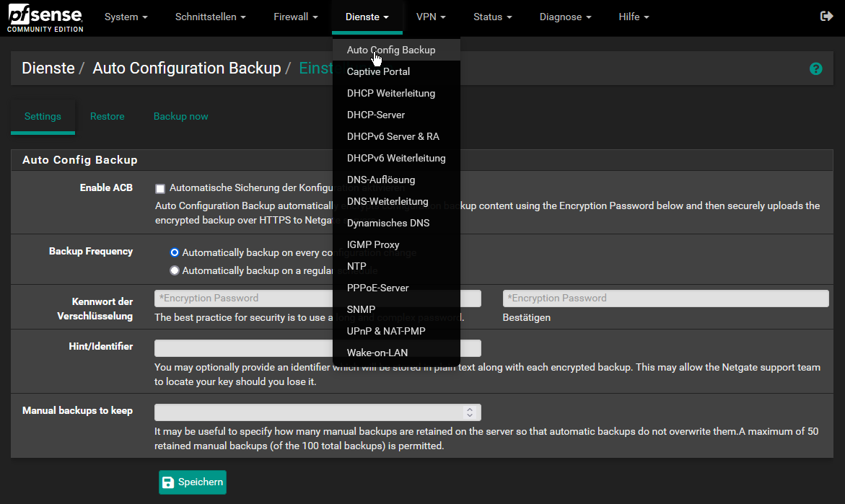
Task: Click the Speichern save button
Action: point(193,482)
